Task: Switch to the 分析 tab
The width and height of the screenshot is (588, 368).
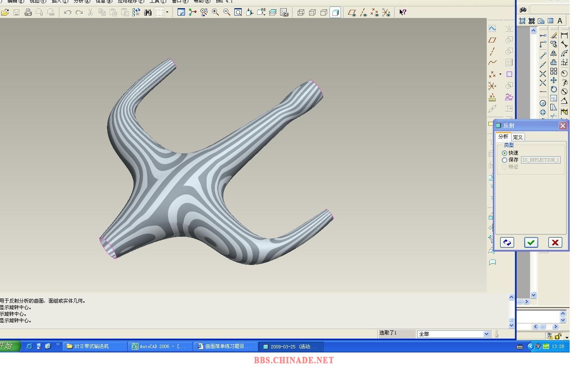Action: 503,137
